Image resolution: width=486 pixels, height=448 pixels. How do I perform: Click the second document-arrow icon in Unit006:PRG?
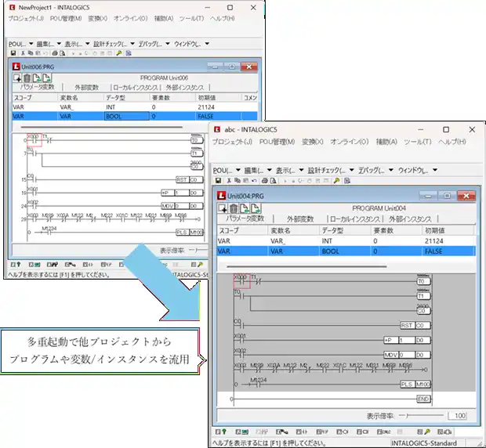coord(47,78)
